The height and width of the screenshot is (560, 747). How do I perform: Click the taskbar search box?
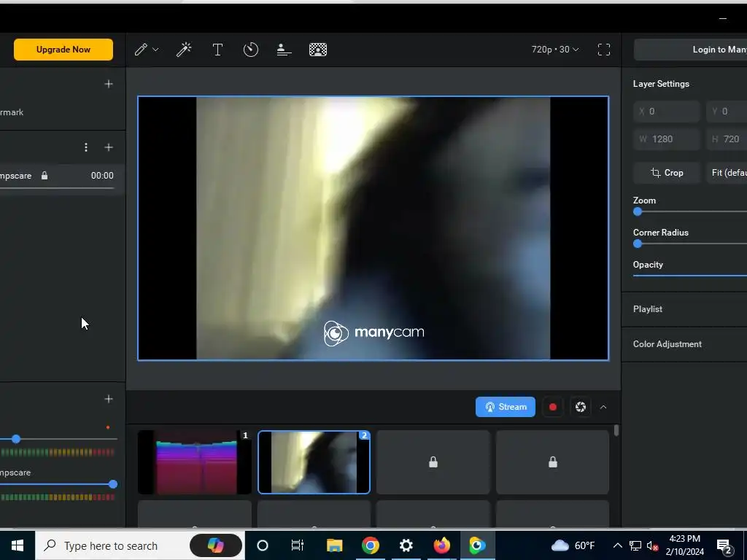click(x=140, y=545)
